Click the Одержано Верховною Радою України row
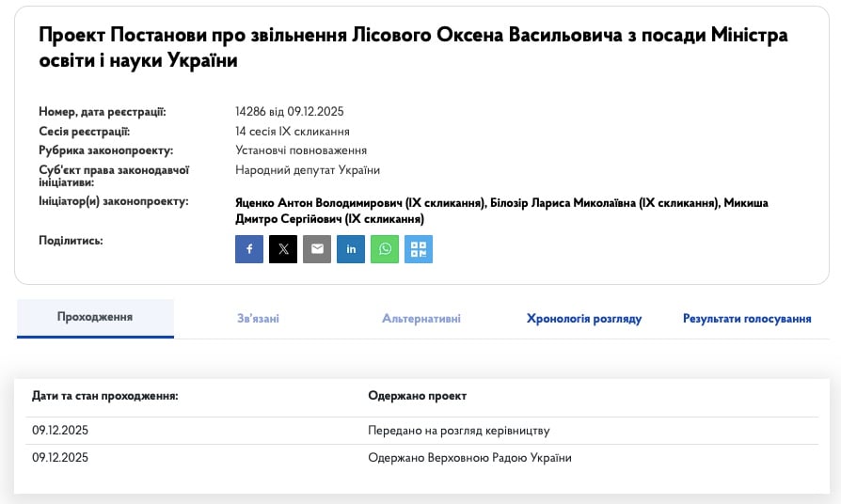841x504 pixels. [x=421, y=458]
